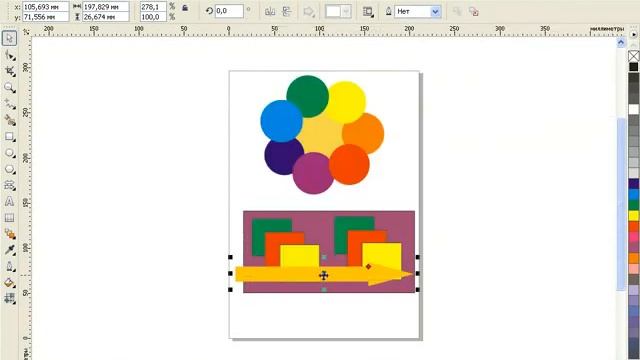Screen dimensions: 640x360
Task: Select the Pick tool
Action: [9, 38]
